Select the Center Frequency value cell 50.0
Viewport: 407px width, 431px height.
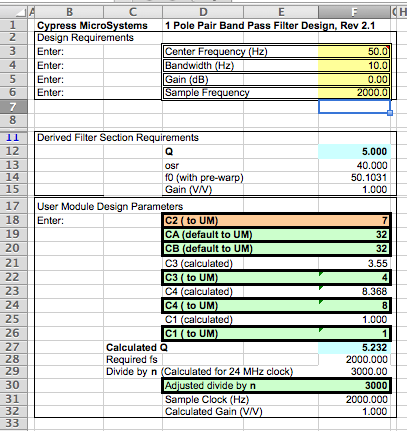pyautogui.click(x=354, y=51)
